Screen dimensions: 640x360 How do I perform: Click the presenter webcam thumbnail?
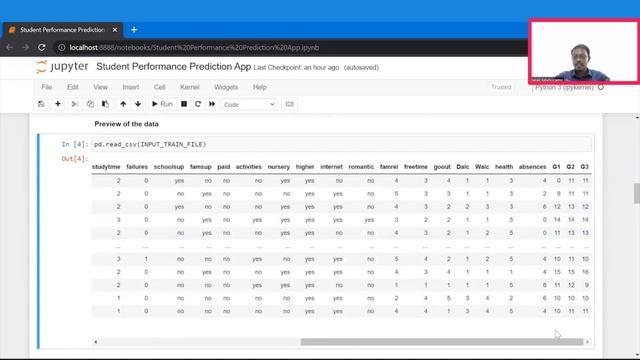tap(584, 51)
